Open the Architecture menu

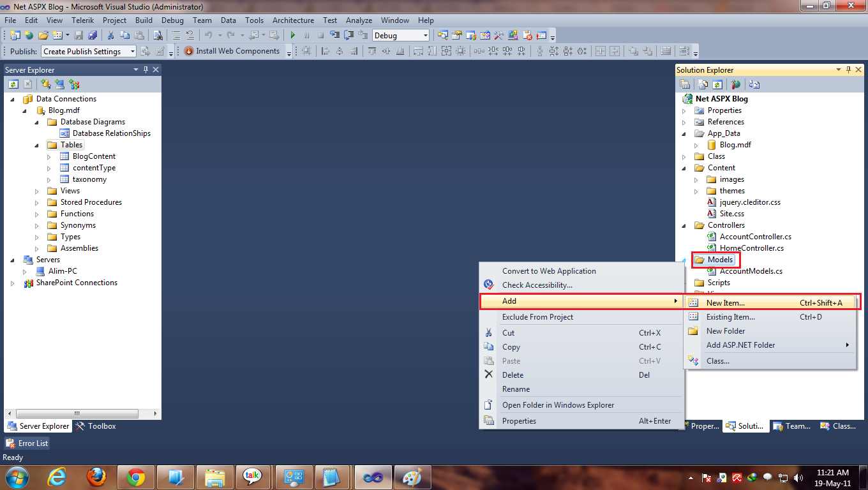click(293, 20)
